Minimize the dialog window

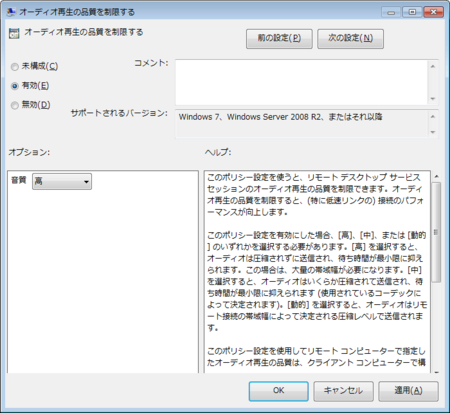click(391, 12)
